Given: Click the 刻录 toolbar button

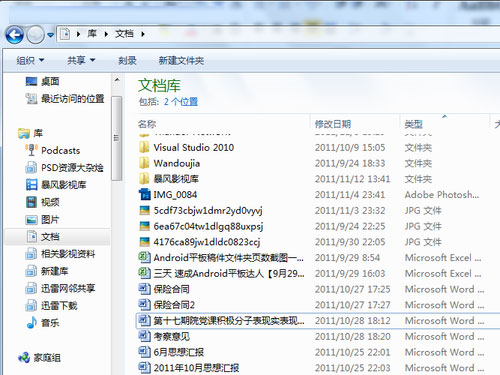Looking at the screenshot, I should click(127, 60).
